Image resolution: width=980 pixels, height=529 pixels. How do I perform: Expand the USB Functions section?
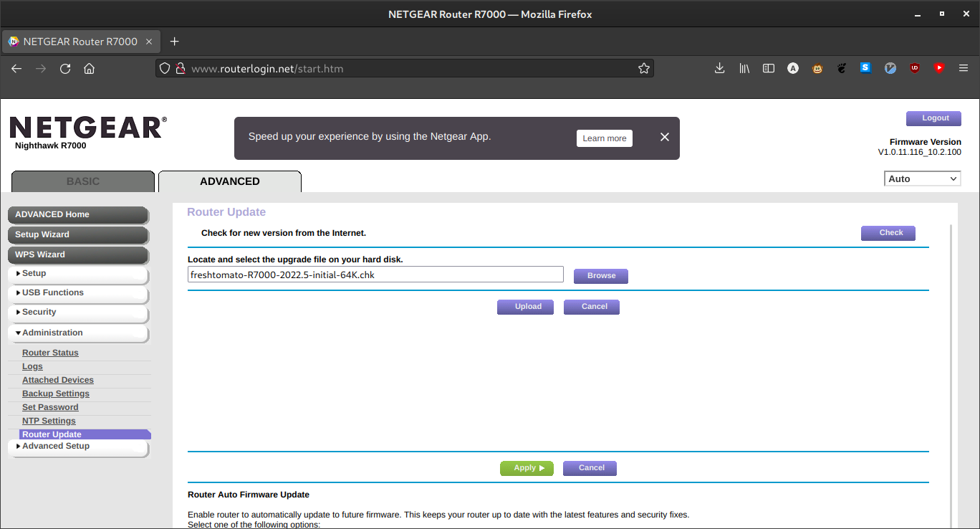[78, 293]
